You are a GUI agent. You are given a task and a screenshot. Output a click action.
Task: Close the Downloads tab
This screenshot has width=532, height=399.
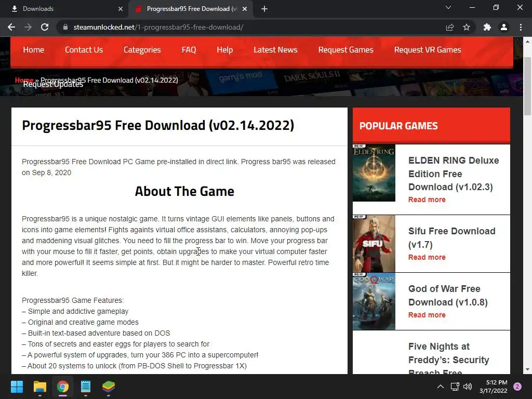coord(121,9)
